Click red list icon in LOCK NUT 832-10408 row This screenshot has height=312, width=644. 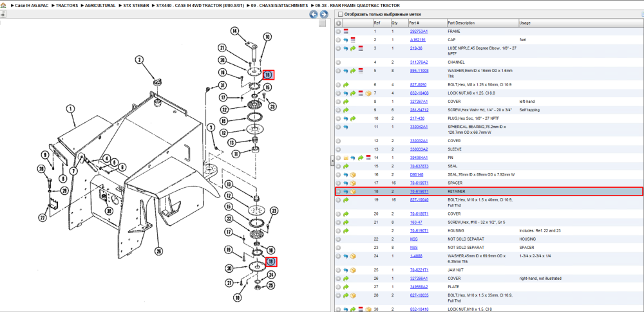[361, 93]
